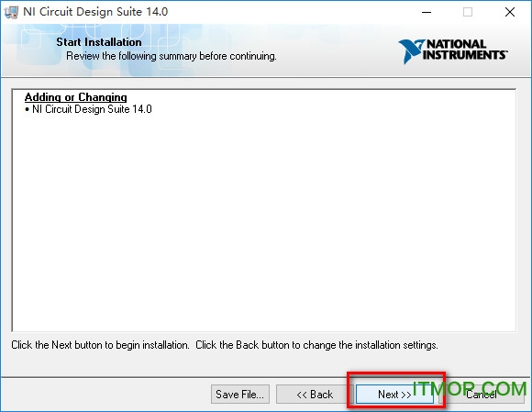Click the grayed-out maximize window icon
The height and width of the screenshot is (412, 532).
(468, 12)
